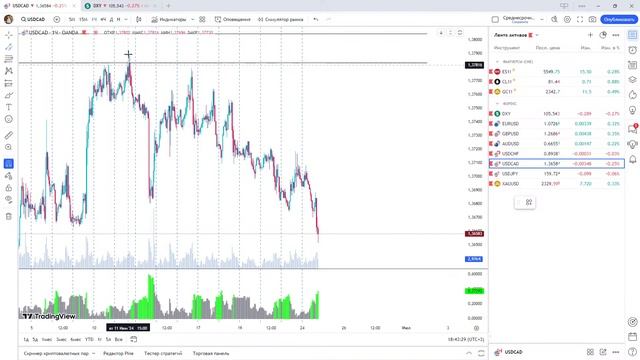Undo the last chart action
Screen dimensions: 640x360
pos(316,19)
